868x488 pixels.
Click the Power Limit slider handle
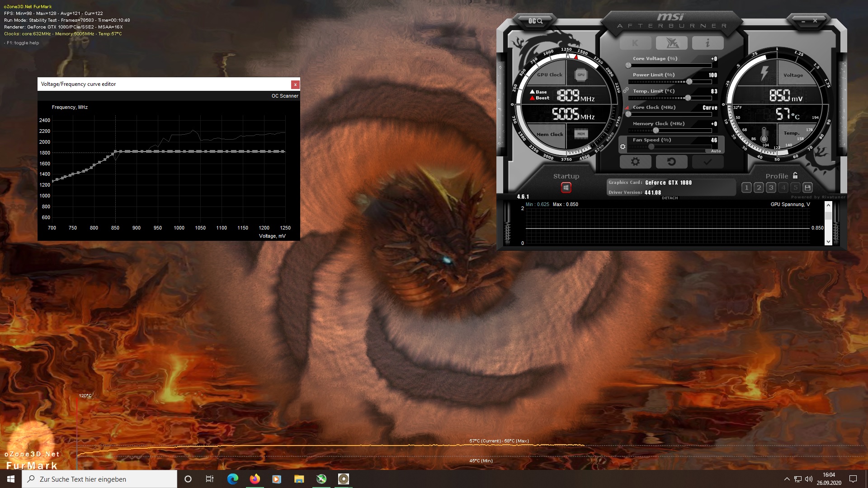click(x=689, y=82)
